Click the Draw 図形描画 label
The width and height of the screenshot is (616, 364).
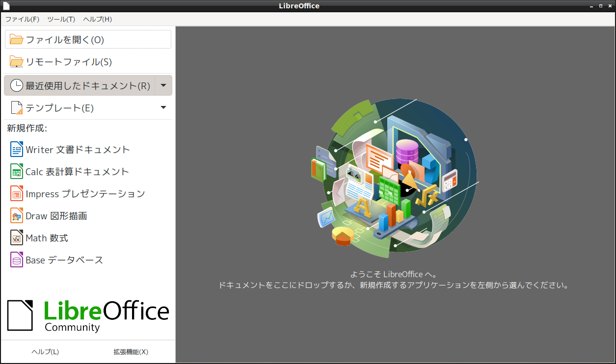(56, 216)
